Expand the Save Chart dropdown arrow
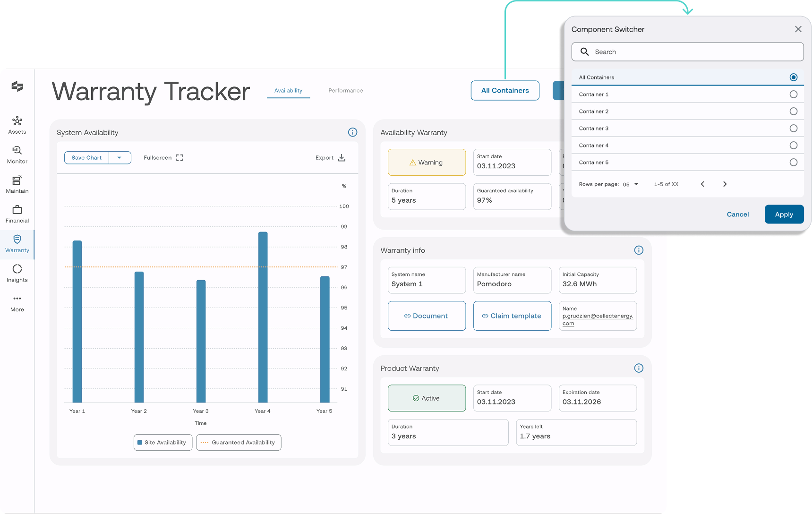812x514 pixels. [120, 158]
